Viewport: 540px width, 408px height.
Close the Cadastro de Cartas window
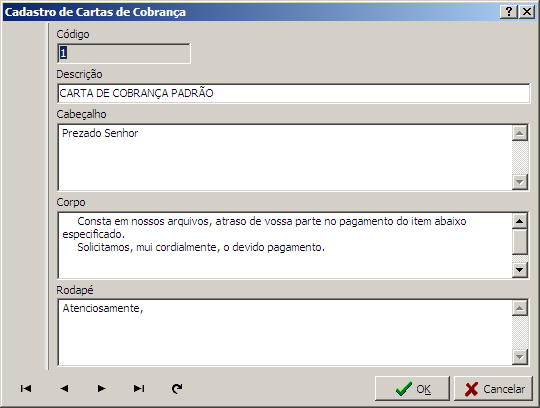(x=527, y=12)
